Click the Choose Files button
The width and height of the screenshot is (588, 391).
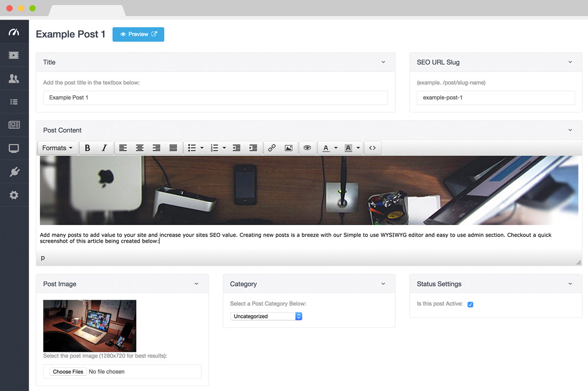pyautogui.click(x=68, y=372)
